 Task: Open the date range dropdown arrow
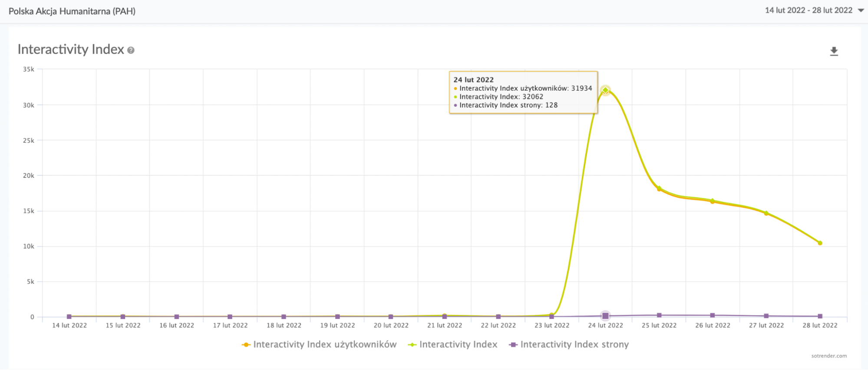point(861,10)
